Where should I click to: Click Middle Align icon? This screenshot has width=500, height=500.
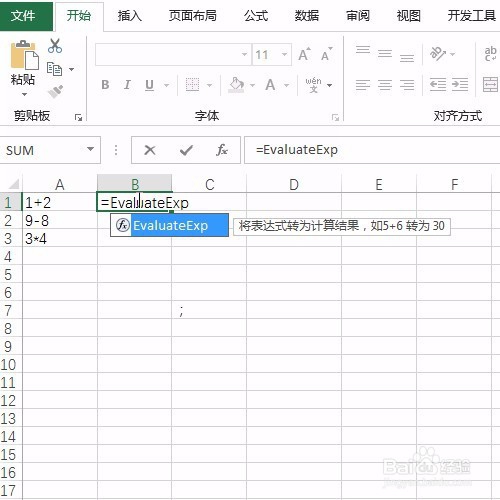(x=385, y=53)
